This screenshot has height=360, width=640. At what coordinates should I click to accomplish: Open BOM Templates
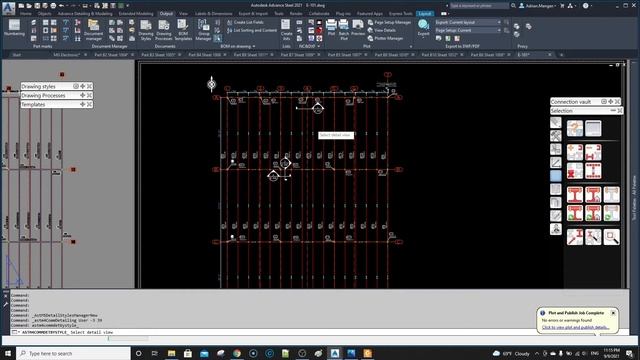click(183, 30)
